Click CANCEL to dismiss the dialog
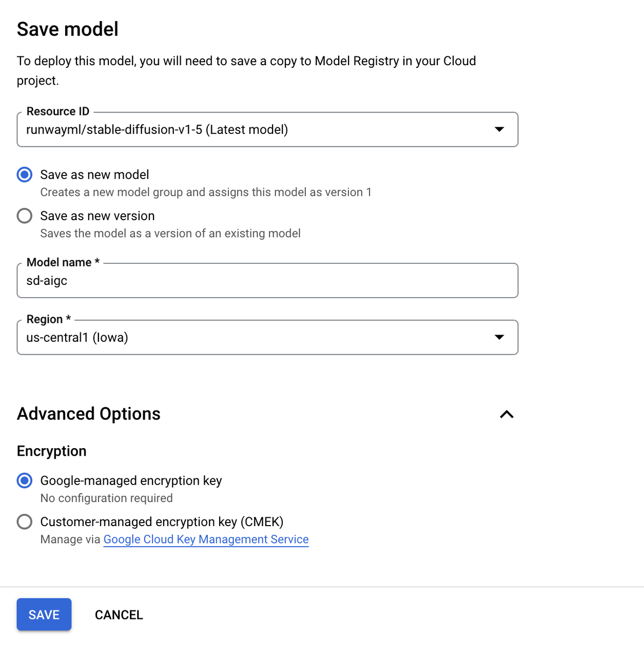This screenshot has height=657, width=644. click(x=119, y=614)
